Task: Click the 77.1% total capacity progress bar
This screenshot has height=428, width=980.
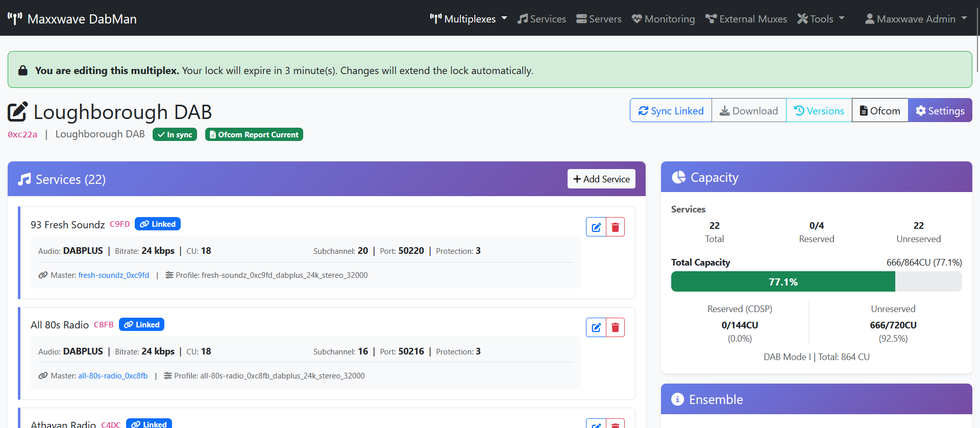Action: point(816,281)
